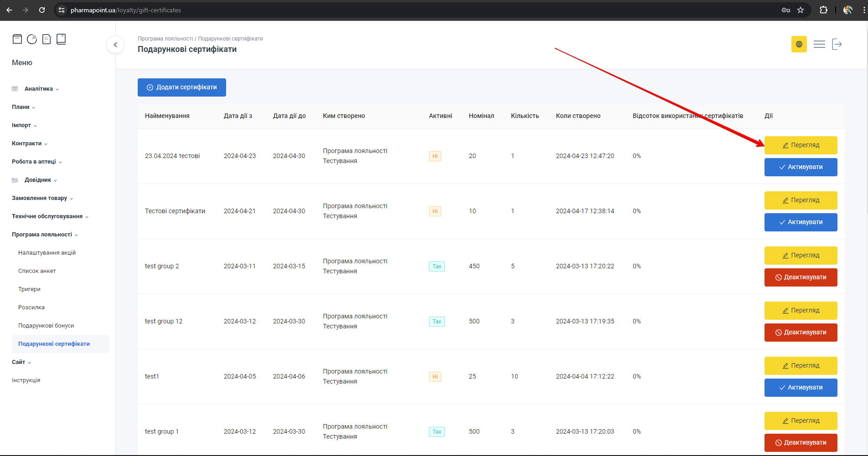Go to Налаштування акцій submenu item
The width and height of the screenshot is (868, 456).
(x=47, y=253)
